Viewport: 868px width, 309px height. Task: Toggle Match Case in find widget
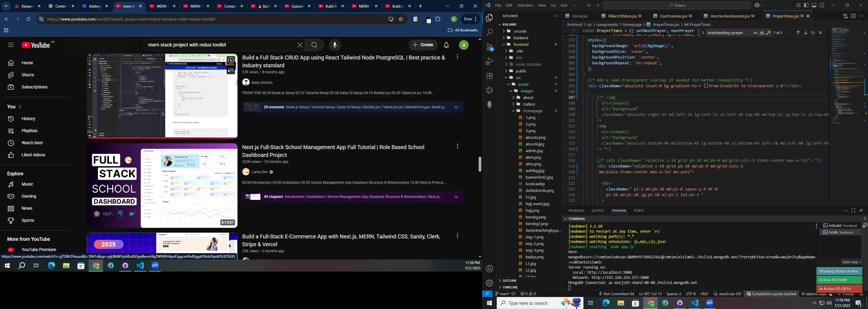[755, 33]
